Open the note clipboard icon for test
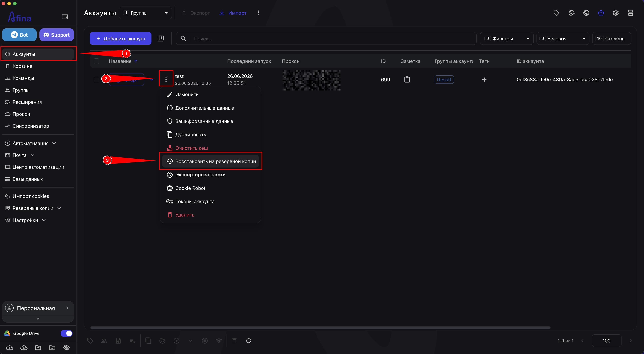644x354 pixels. [407, 79]
